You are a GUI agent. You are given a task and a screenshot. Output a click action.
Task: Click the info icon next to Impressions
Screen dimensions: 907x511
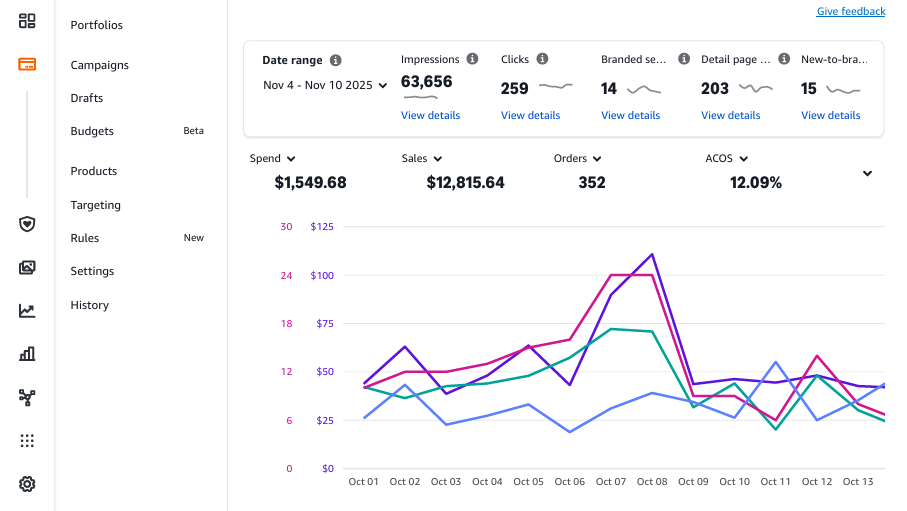[x=472, y=60]
